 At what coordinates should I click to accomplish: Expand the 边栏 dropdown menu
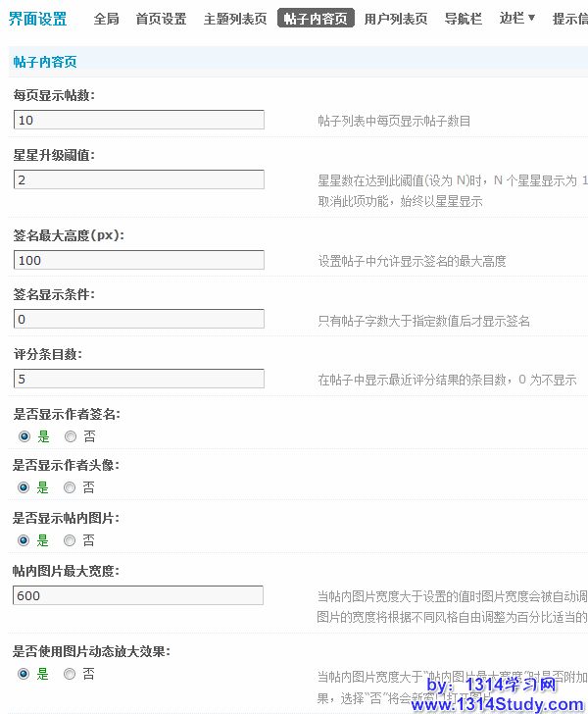point(517,18)
